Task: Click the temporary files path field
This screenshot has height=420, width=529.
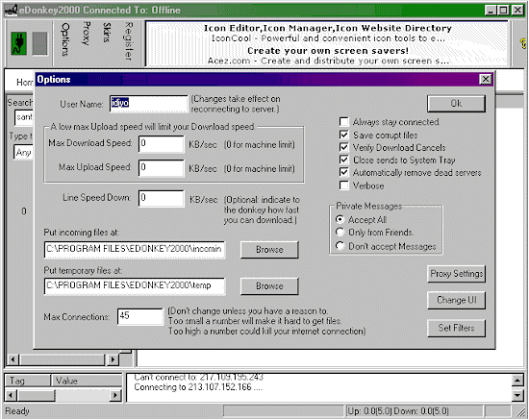Action: point(135,286)
